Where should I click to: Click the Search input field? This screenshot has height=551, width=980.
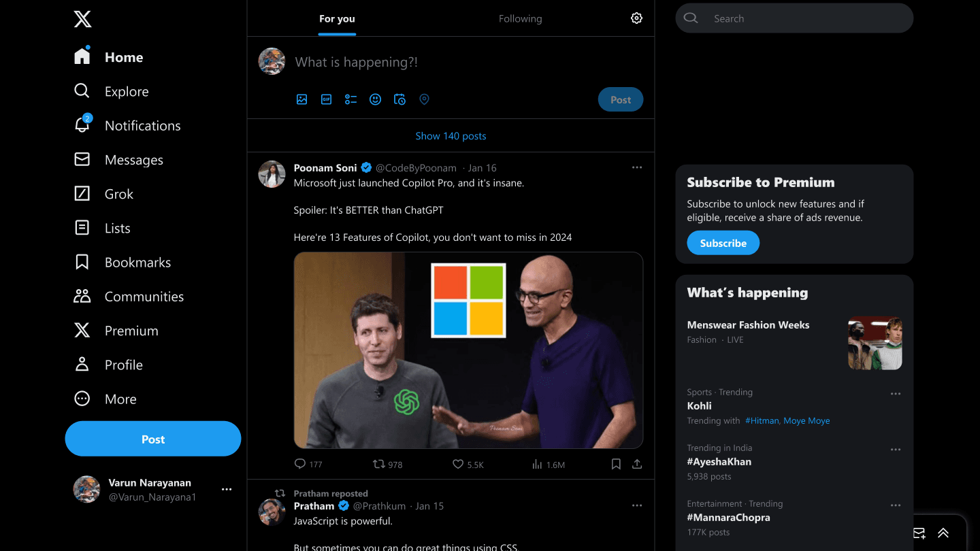pyautogui.click(x=803, y=18)
